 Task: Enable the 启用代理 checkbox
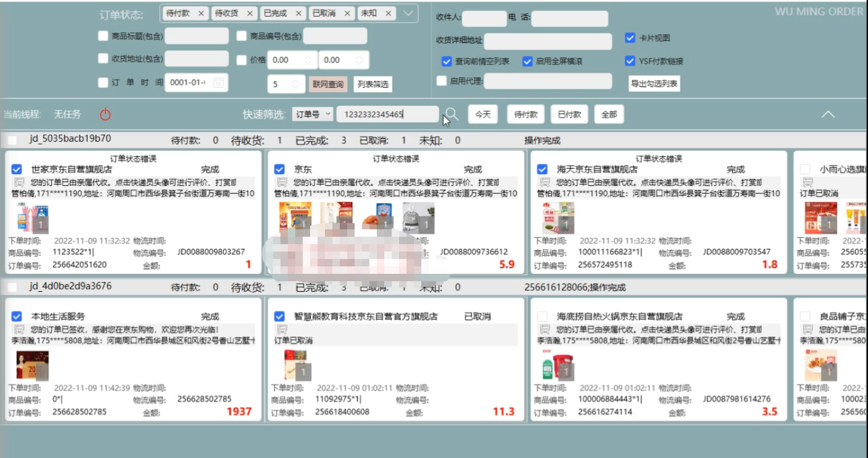442,81
